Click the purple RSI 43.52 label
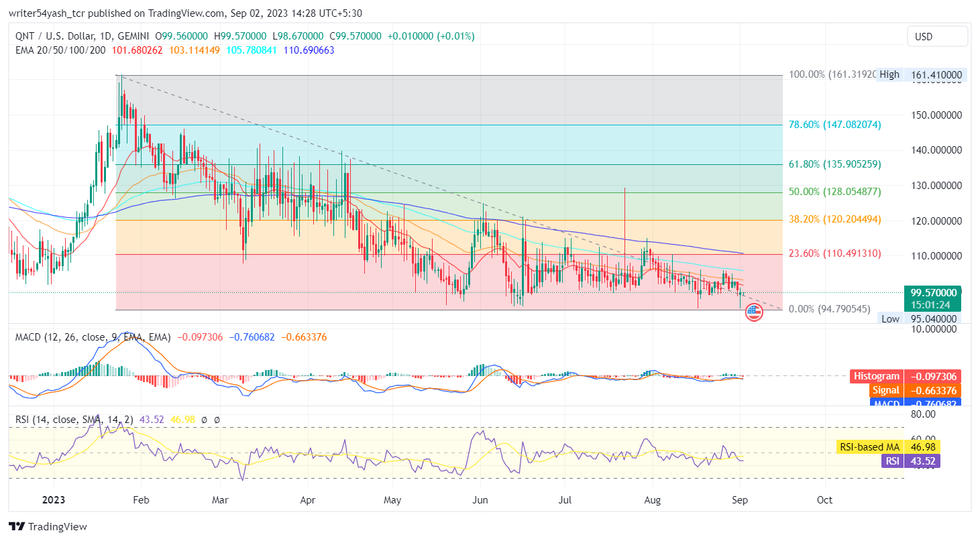The width and height of the screenshot is (980, 541). point(912,461)
